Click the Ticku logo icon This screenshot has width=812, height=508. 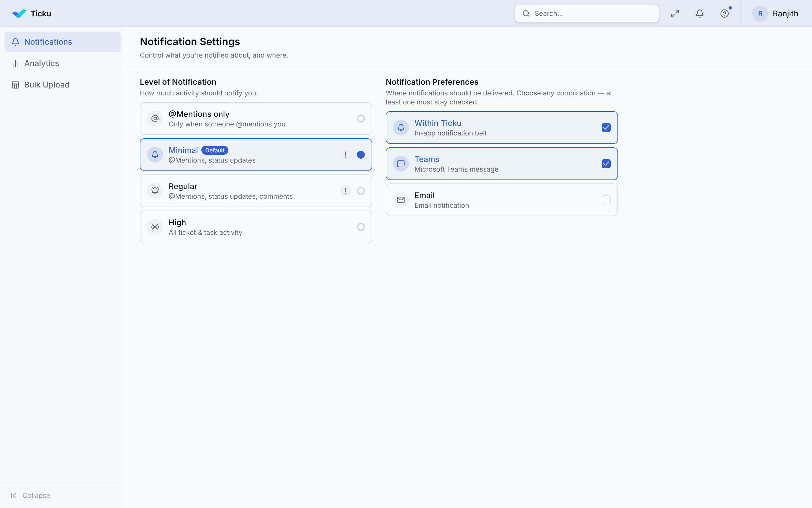pyautogui.click(x=19, y=14)
